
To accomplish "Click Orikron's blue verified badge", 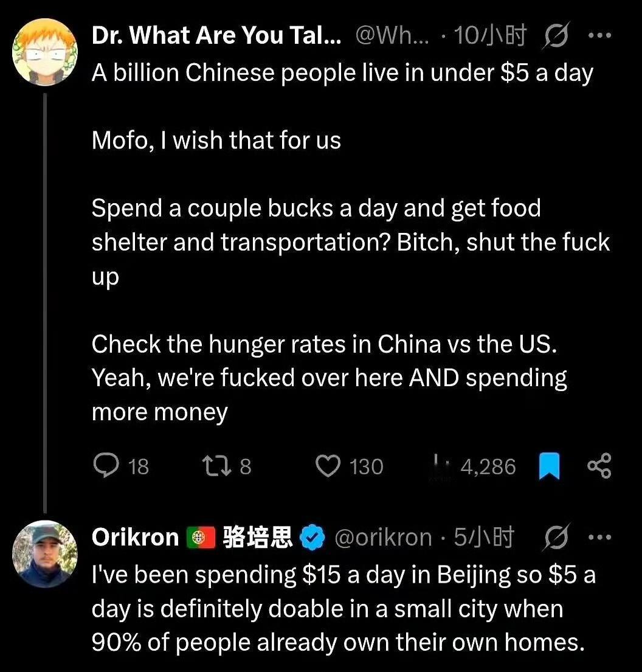I will click(312, 537).
